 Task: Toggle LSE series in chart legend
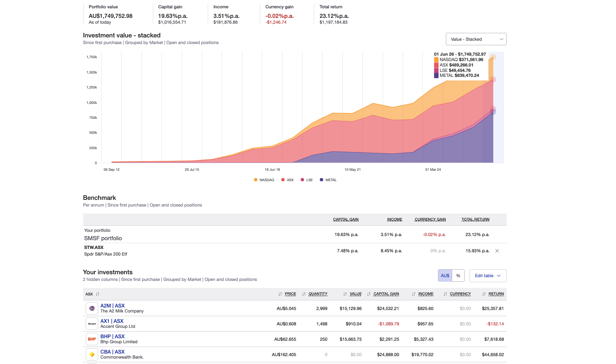click(x=307, y=180)
